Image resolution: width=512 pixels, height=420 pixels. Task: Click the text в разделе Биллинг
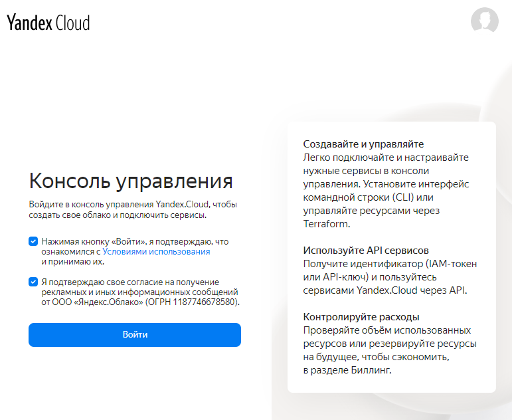tap(347, 370)
